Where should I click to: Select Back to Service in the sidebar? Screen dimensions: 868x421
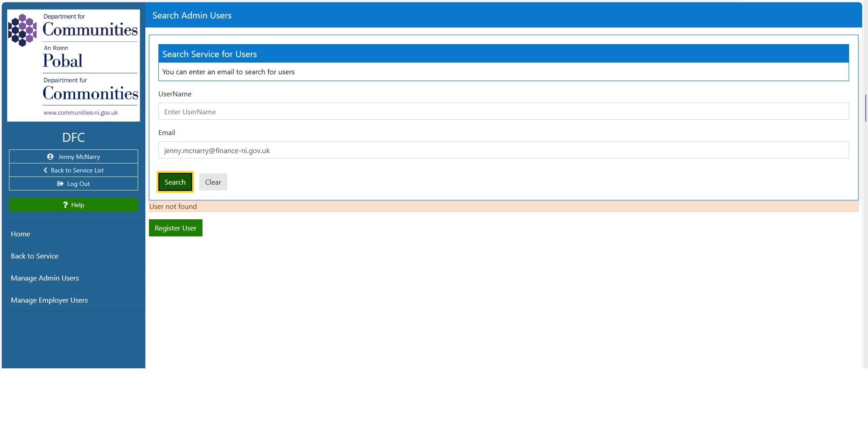[x=35, y=256]
